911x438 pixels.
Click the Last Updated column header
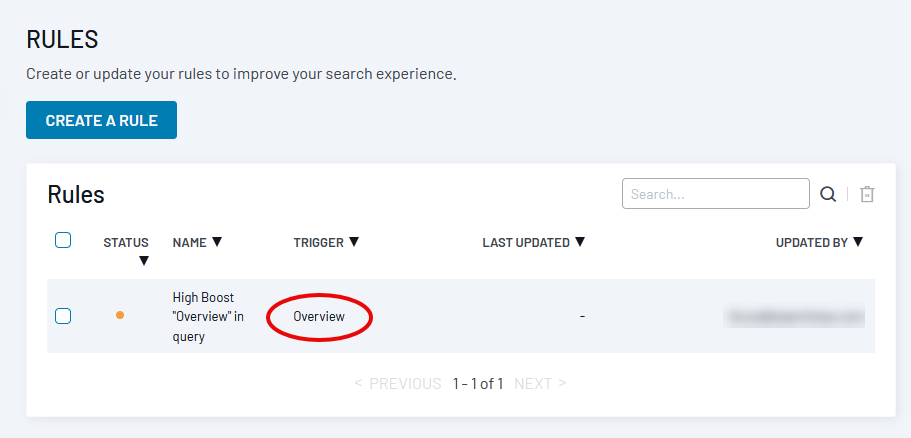coord(527,242)
